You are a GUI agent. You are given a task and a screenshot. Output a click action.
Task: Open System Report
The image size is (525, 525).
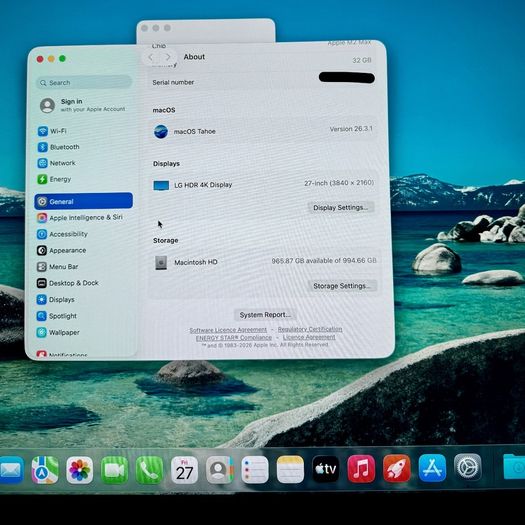[x=265, y=315]
